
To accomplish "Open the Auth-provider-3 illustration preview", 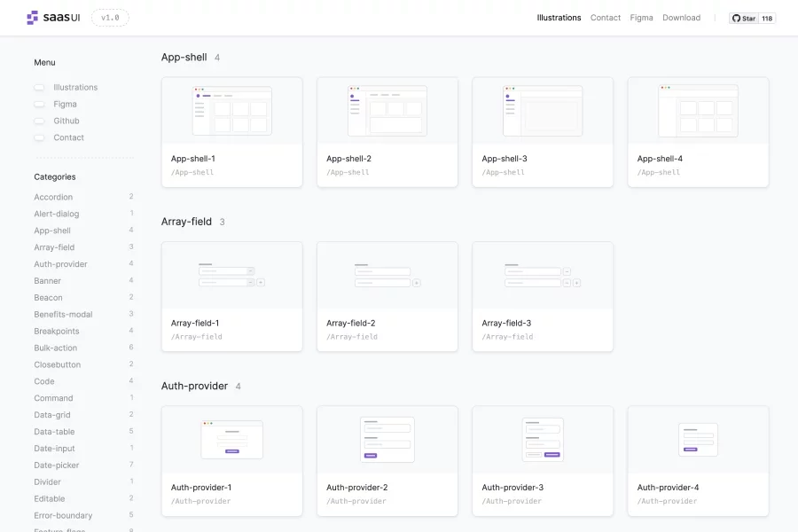I will point(543,440).
